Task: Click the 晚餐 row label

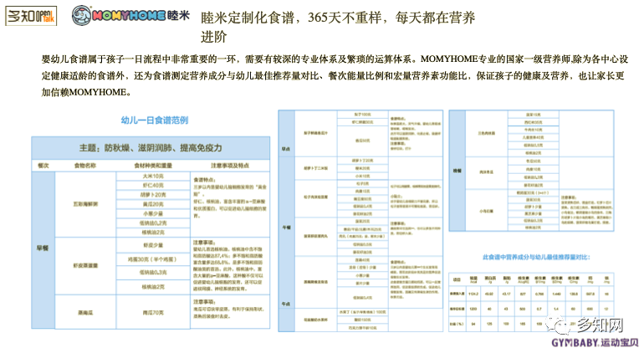Action: (x=457, y=171)
